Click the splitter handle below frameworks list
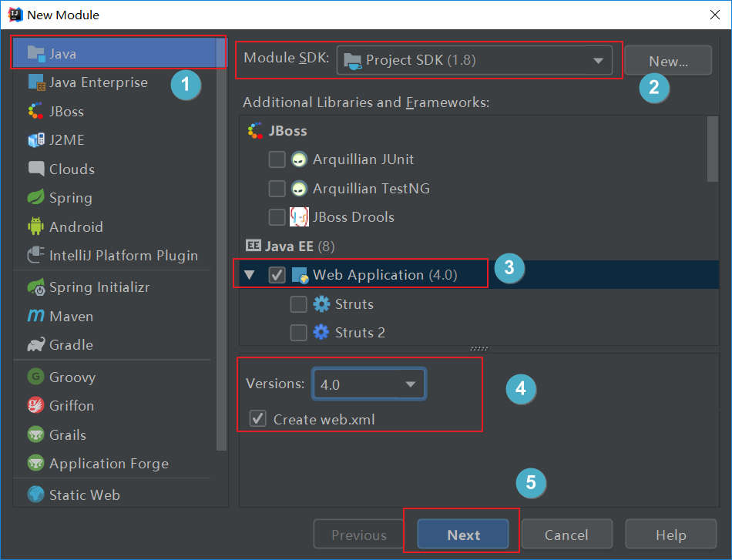The height and width of the screenshot is (560, 732). (479, 349)
